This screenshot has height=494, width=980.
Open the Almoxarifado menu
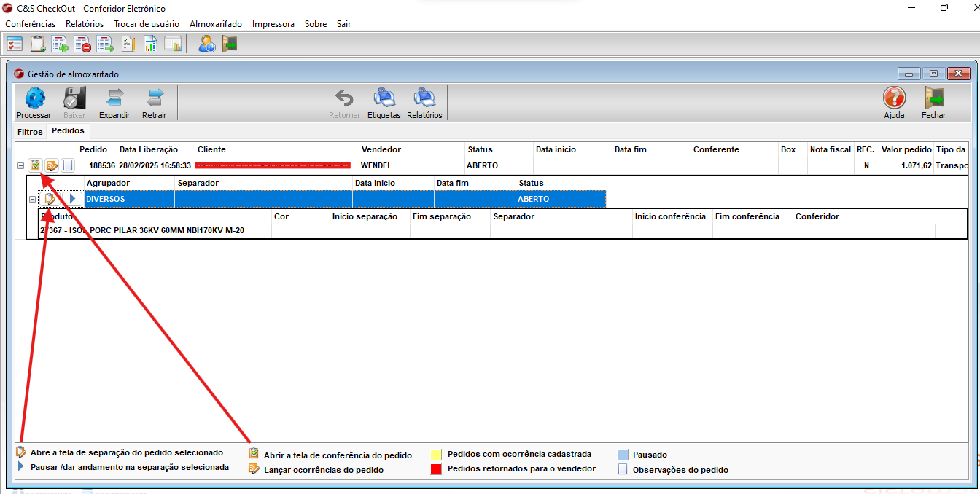tap(215, 24)
